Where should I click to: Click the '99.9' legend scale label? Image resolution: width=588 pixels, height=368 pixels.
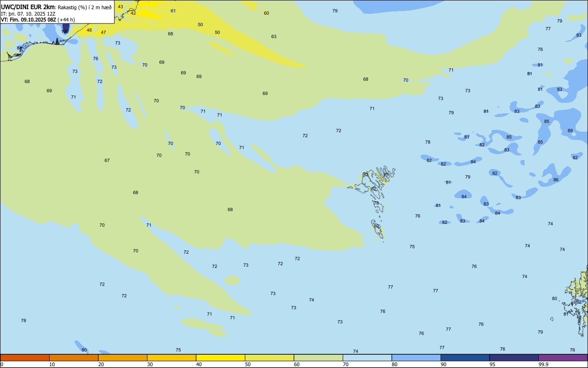click(543, 364)
